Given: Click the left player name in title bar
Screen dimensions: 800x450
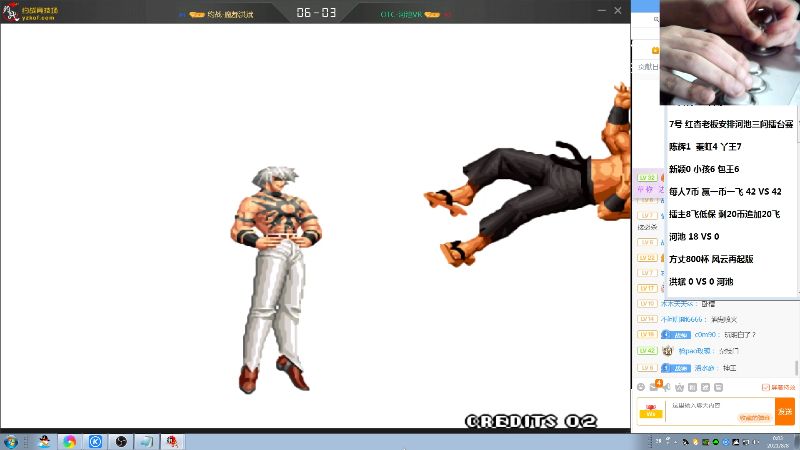Looking at the screenshot, I should pos(230,14).
